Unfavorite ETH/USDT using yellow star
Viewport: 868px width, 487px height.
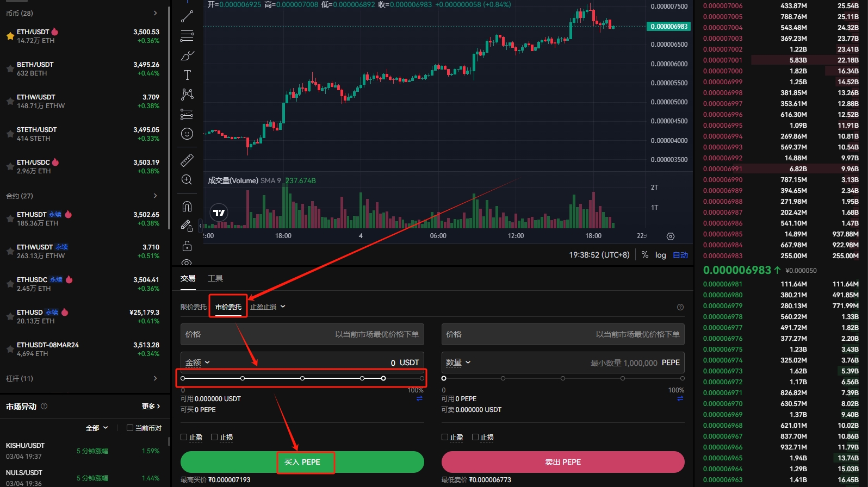click(x=10, y=36)
